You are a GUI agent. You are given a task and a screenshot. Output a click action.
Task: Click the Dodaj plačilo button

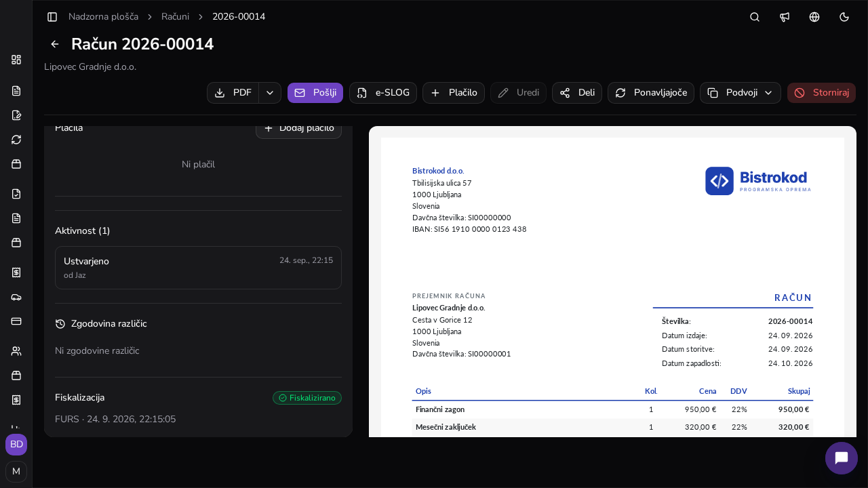click(x=298, y=130)
